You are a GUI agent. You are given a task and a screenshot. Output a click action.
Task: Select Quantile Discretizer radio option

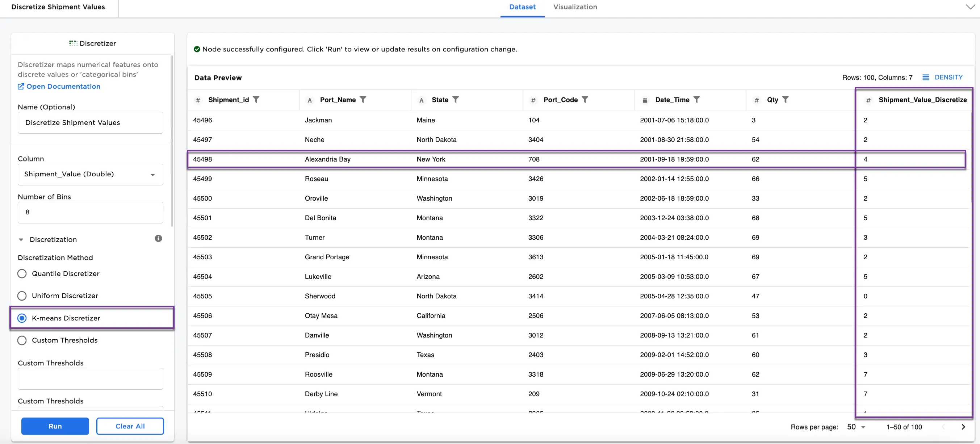22,274
